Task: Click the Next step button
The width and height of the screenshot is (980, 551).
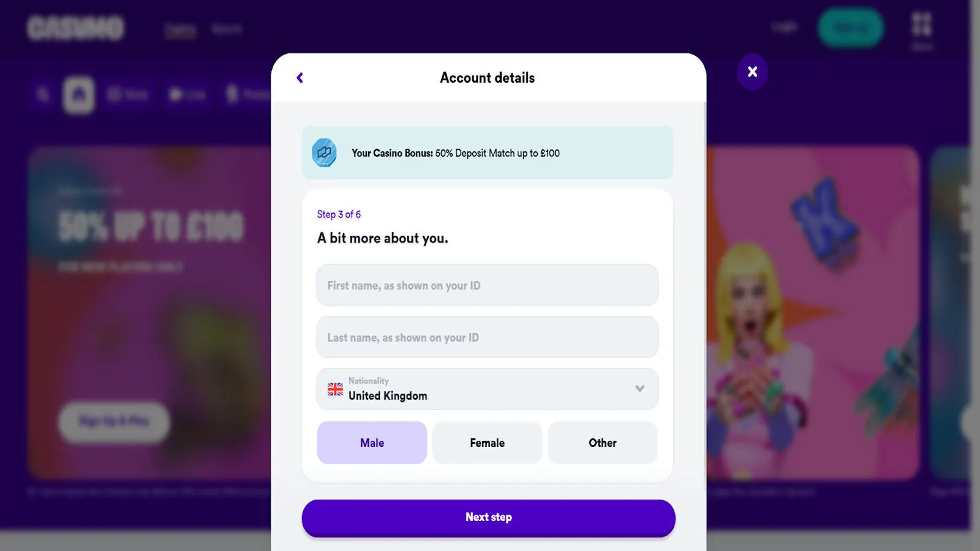Action: click(489, 518)
